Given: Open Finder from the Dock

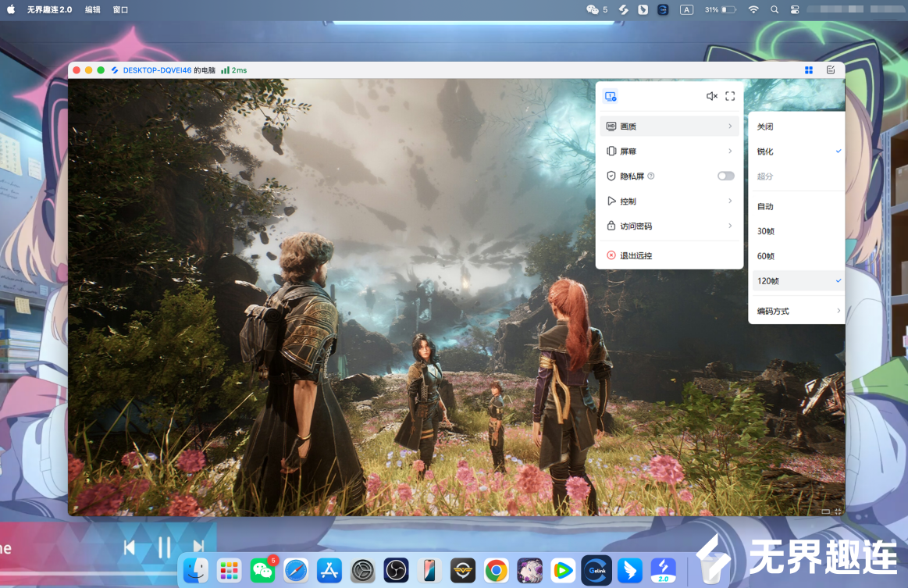Looking at the screenshot, I should 196,571.
